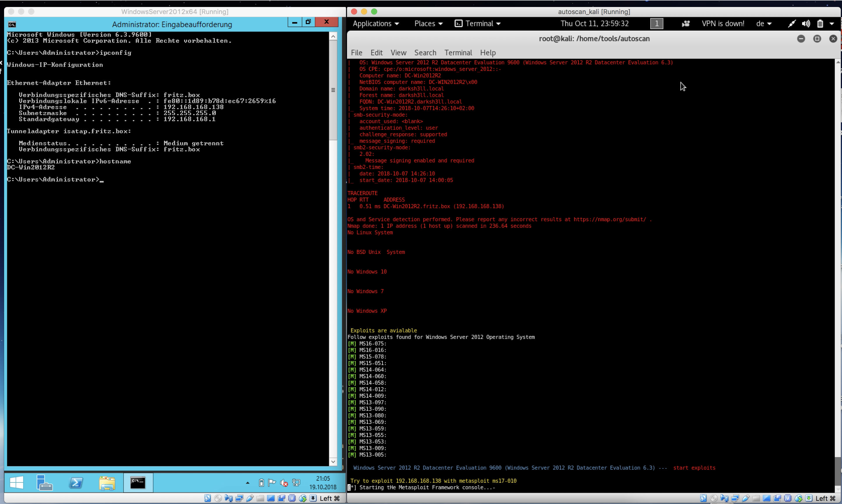Click 'IPv4-Adresse' value 192.168.168.138 in command prompt
Image resolution: width=842 pixels, height=504 pixels.
(194, 107)
